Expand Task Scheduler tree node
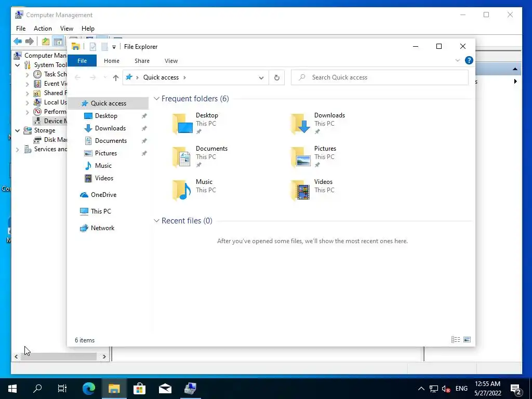The width and height of the screenshot is (532, 399). tap(28, 74)
